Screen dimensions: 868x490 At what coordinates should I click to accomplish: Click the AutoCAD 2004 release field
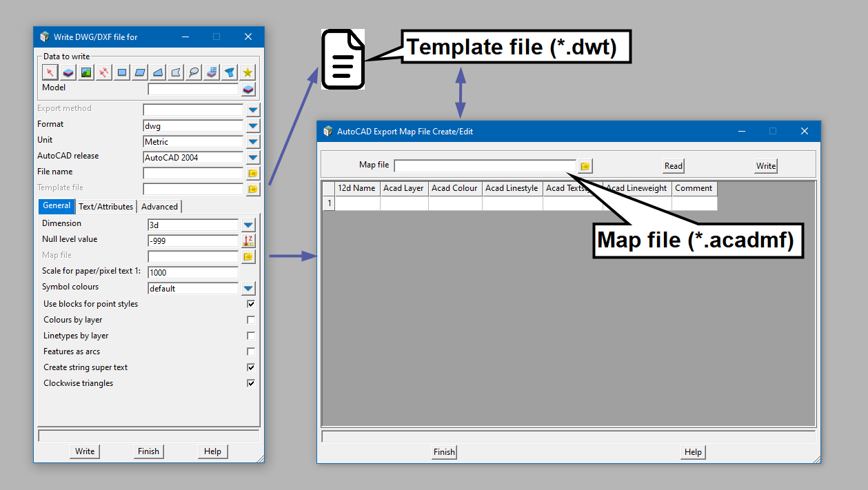click(x=193, y=158)
